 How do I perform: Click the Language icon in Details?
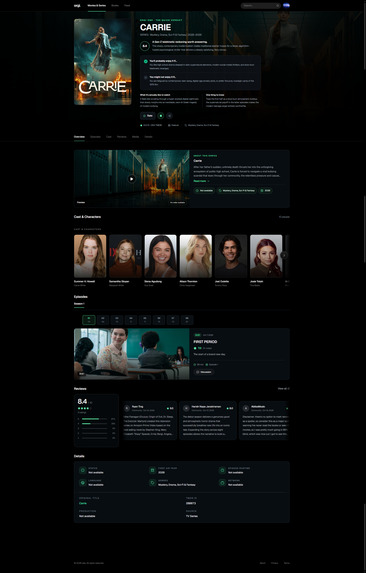pos(83,483)
